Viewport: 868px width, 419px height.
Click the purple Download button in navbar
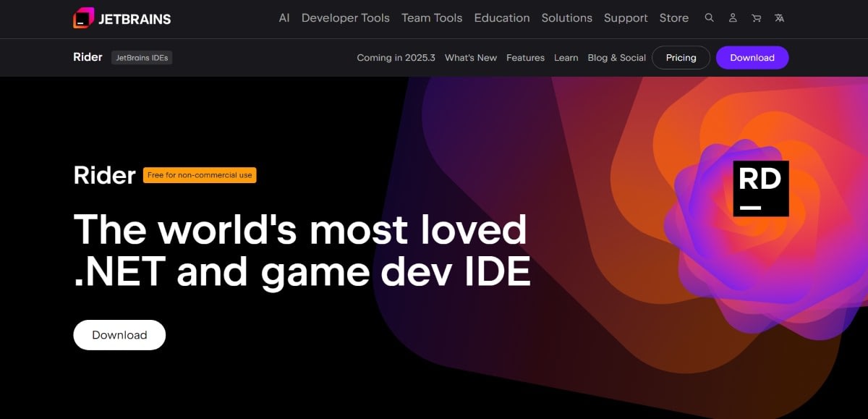click(752, 58)
